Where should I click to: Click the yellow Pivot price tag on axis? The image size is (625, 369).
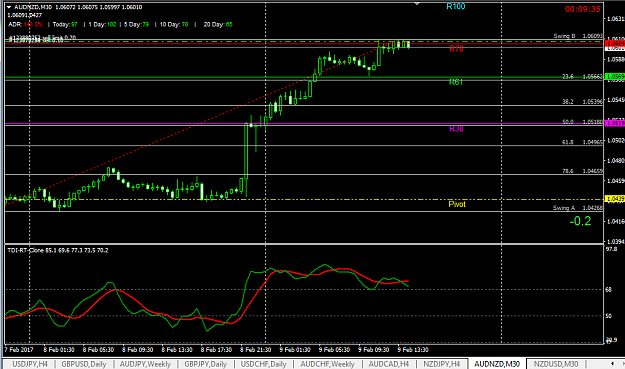click(x=615, y=198)
